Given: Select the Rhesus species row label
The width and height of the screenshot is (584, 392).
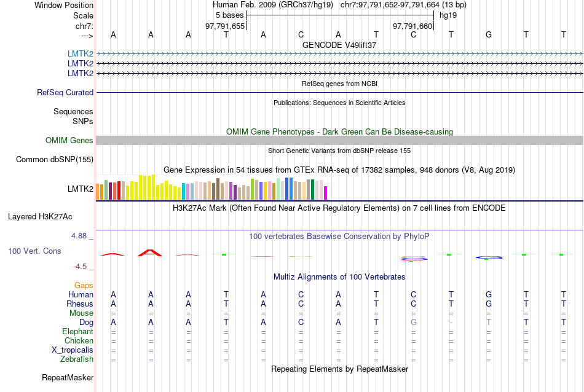Looking at the screenshot, I should [80, 304].
